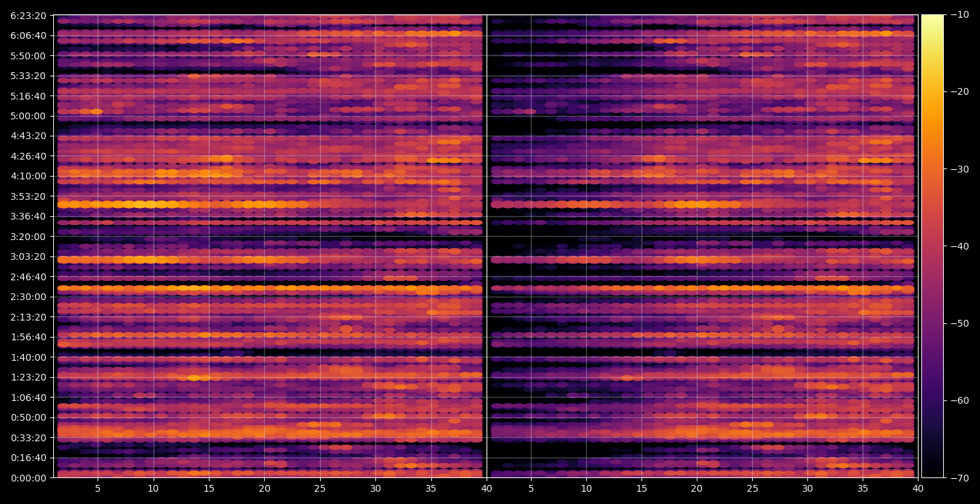
Task: Pick the 0:50:00 time label
Action: tap(29, 417)
